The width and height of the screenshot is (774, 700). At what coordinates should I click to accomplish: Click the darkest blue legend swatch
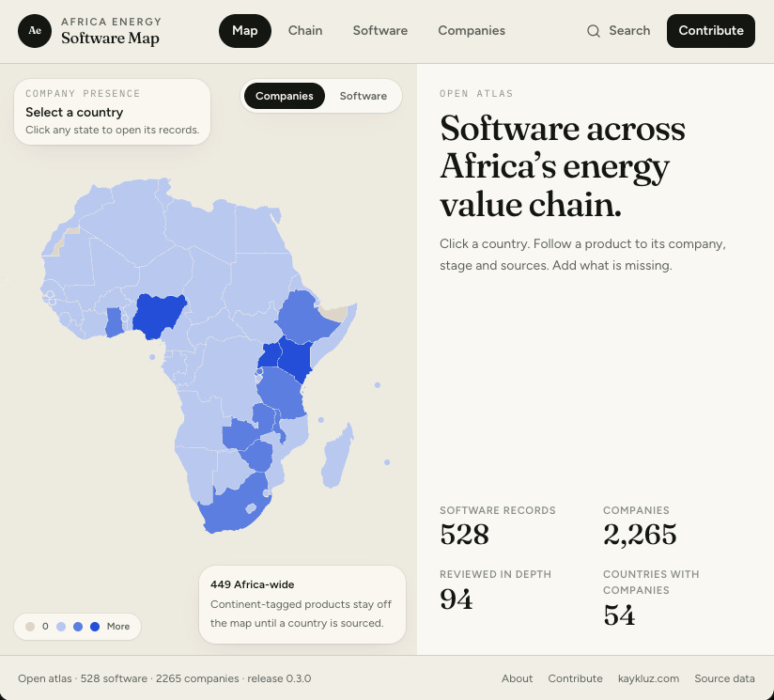click(x=95, y=627)
